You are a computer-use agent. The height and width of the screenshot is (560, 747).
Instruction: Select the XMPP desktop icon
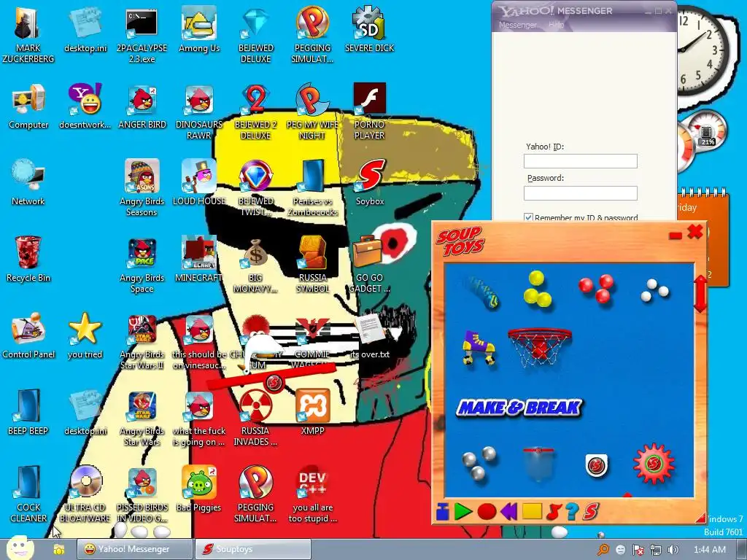point(312,412)
